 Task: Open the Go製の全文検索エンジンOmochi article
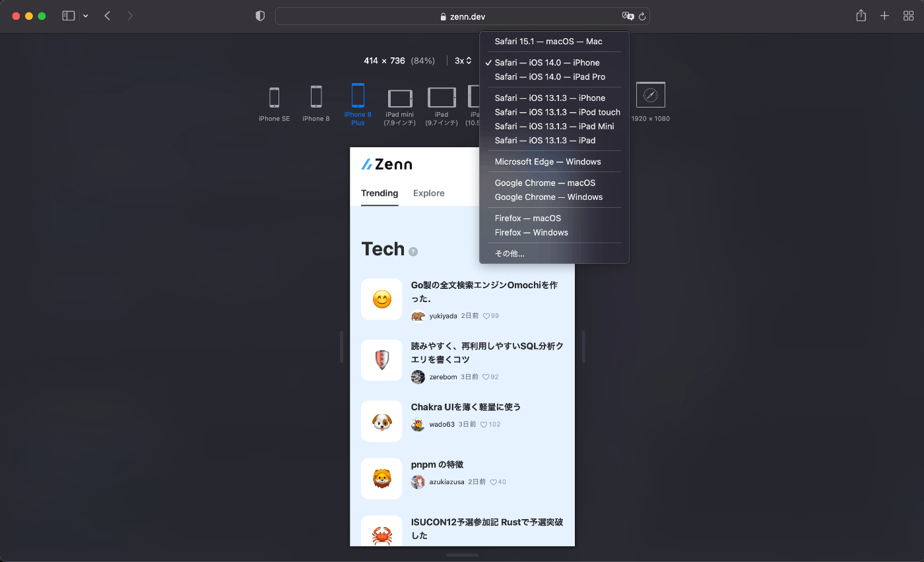point(484,292)
